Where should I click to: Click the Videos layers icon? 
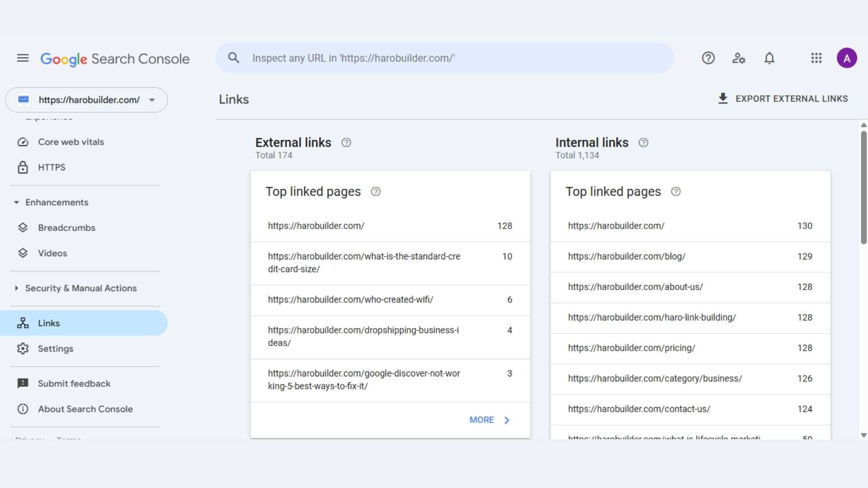pyautogui.click(x=23, y=253)
